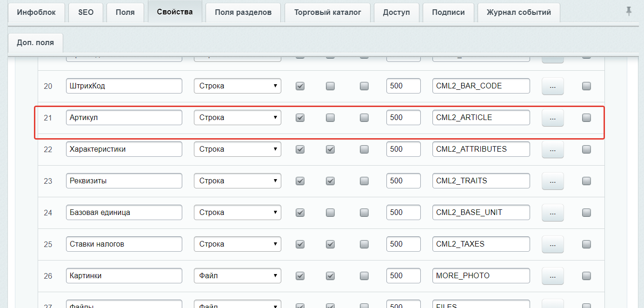Select the Журнал событий tab

pos(518,12)
